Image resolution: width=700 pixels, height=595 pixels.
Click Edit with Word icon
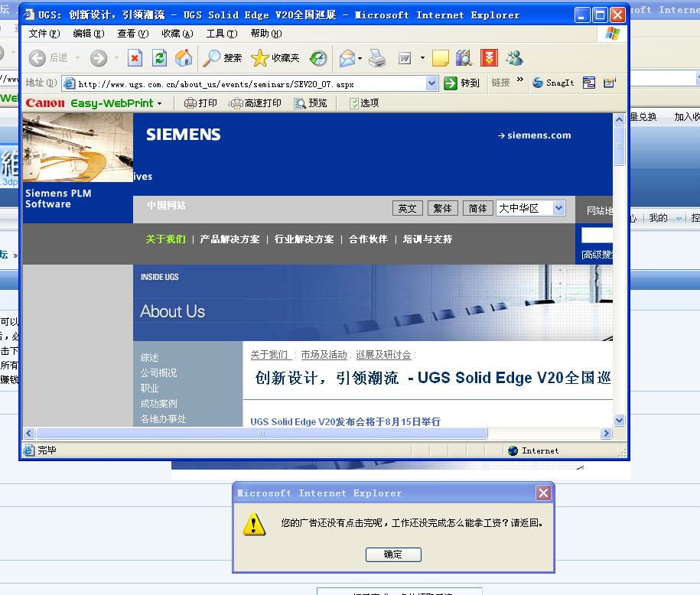click(405, 58)
